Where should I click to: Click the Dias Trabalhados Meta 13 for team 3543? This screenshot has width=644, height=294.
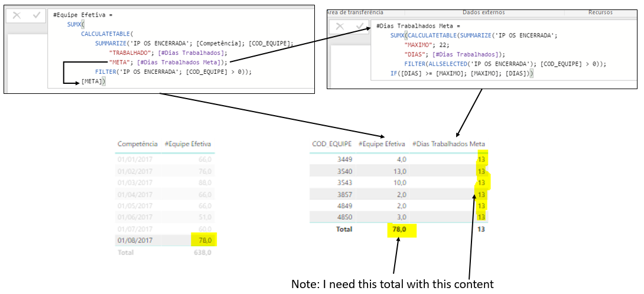482,182
